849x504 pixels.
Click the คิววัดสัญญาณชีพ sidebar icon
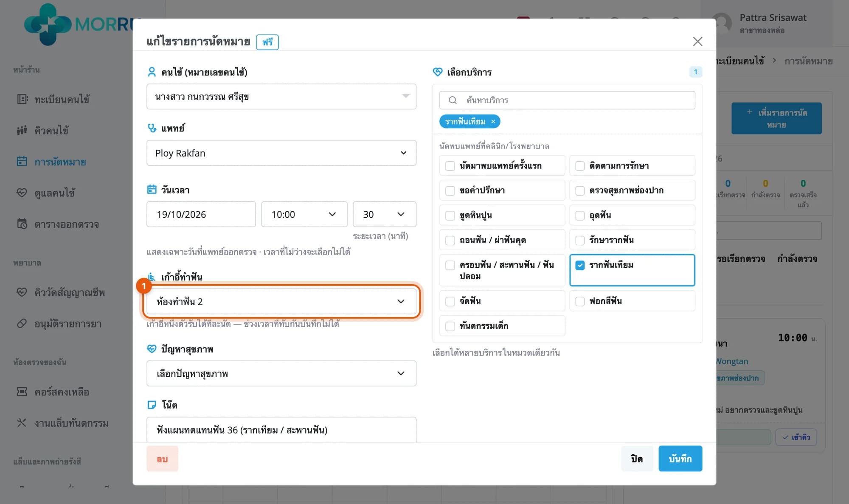(x=22, y=292)
